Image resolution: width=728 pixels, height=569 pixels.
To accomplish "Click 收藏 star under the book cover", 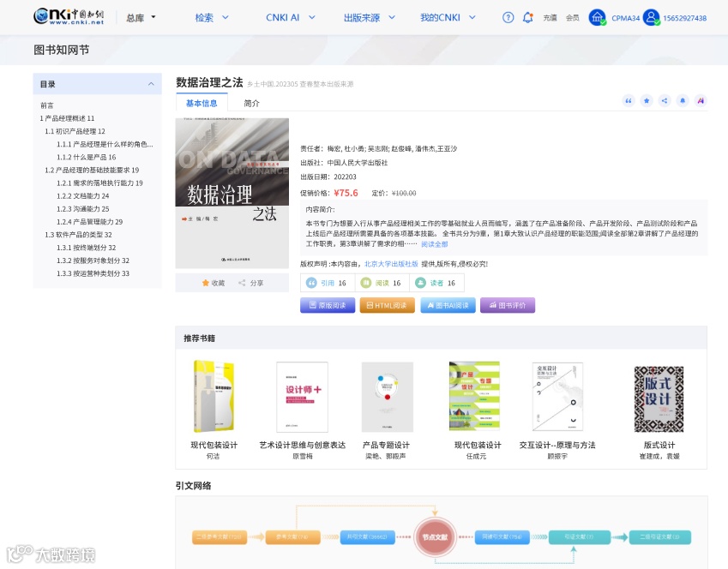I will (x=214, y=283).
